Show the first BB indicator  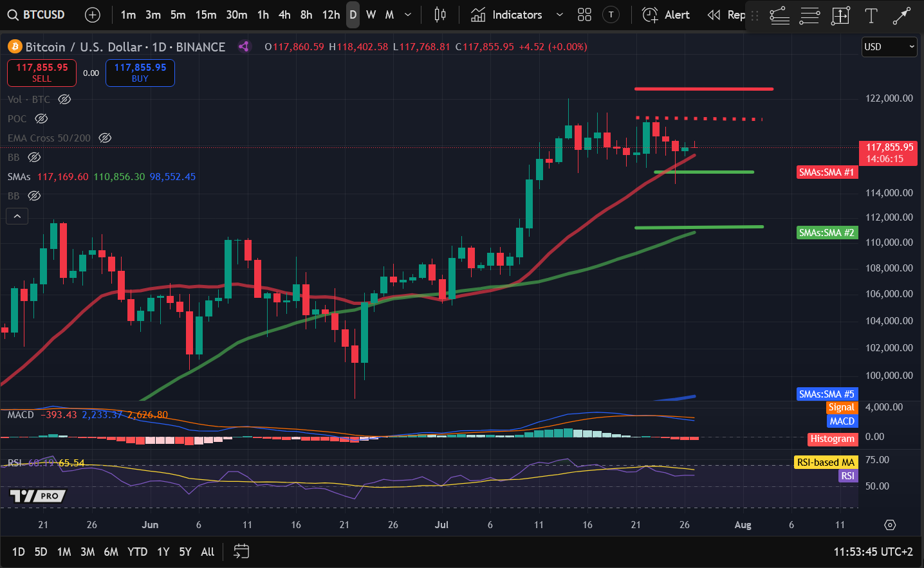34,157
